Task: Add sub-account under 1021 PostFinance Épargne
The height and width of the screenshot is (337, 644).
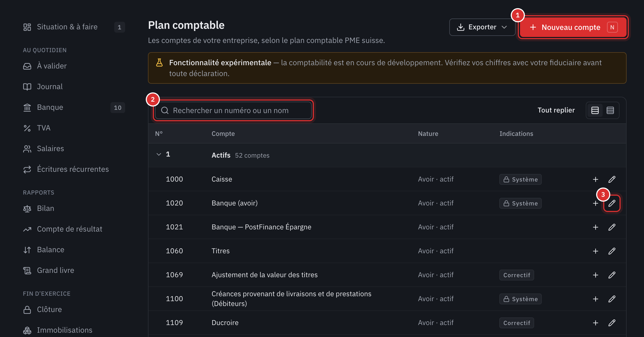Action: point(596,227)
